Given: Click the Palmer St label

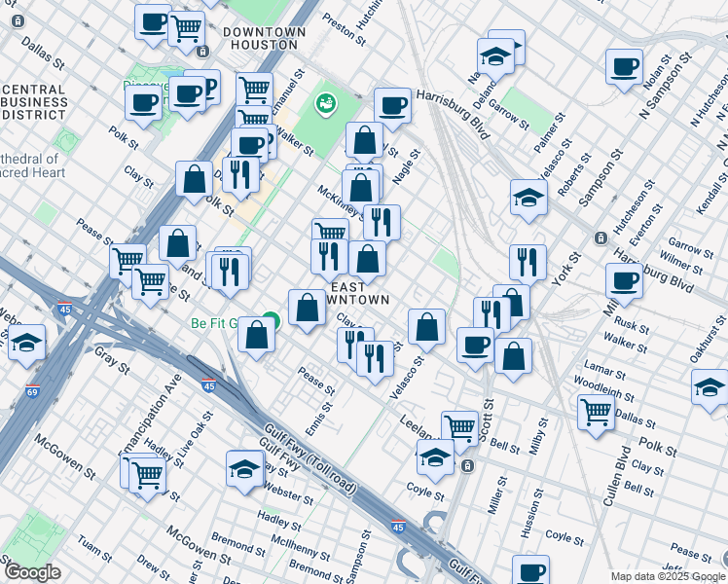Looking at the screenshot, I should click(550, 132).
